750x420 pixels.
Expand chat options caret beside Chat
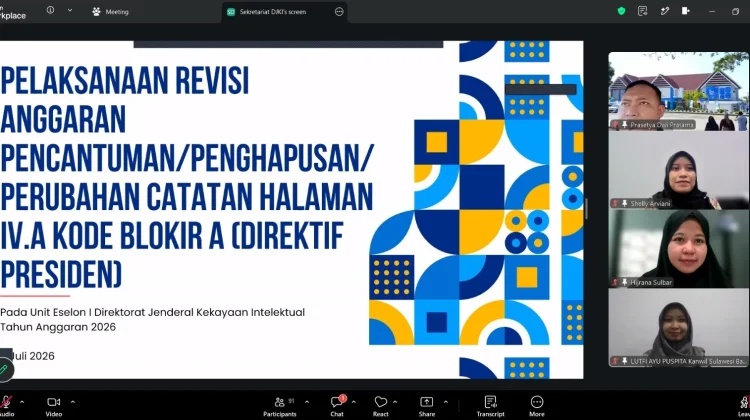353,402
